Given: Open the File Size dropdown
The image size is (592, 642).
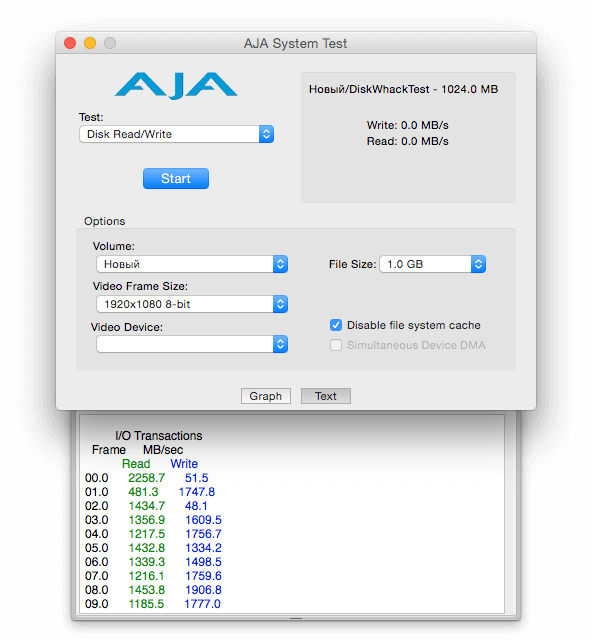Looking at the screenshot, I should [x=433, y=264].
